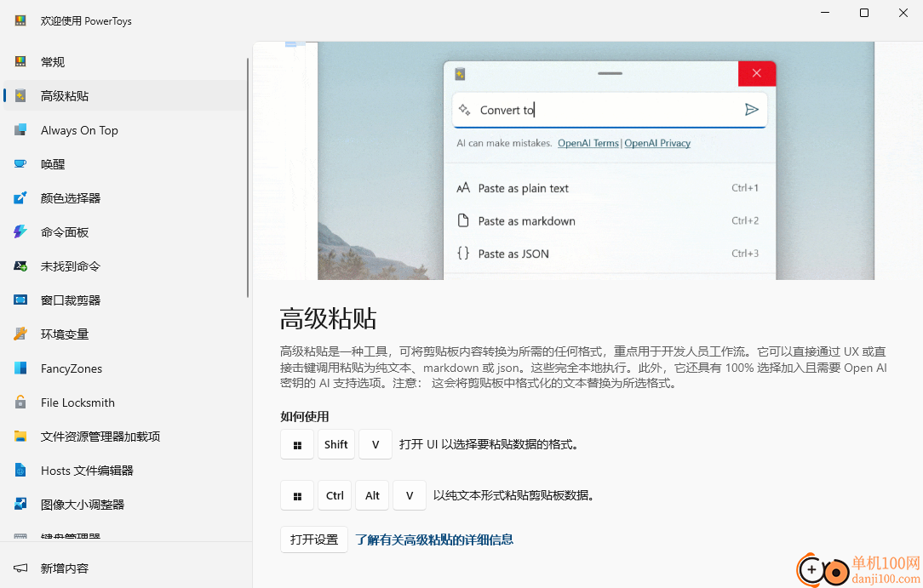923x588 pixels.
Task: Open the Hosts 文件编辑器 icon
Action: point(20,471)
